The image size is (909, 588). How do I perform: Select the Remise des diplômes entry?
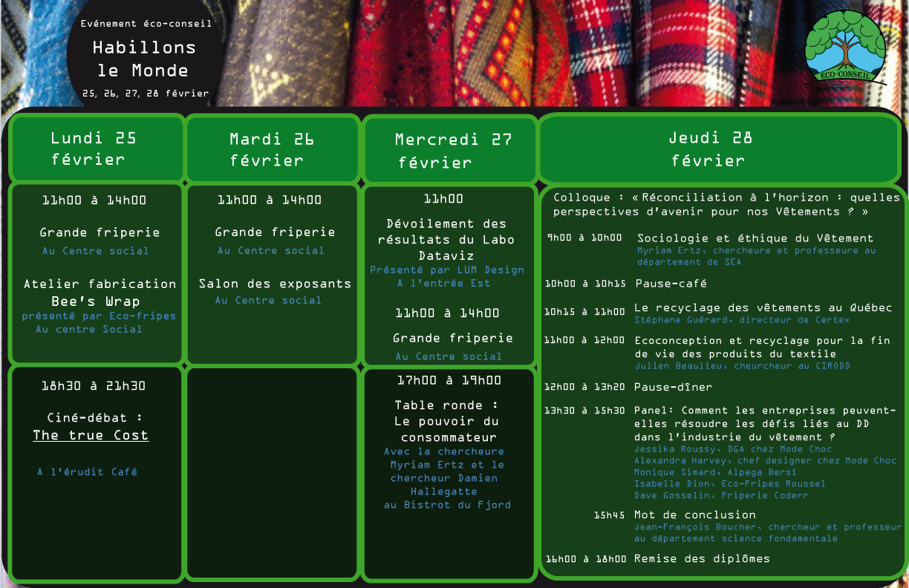(x=702, y=558)
